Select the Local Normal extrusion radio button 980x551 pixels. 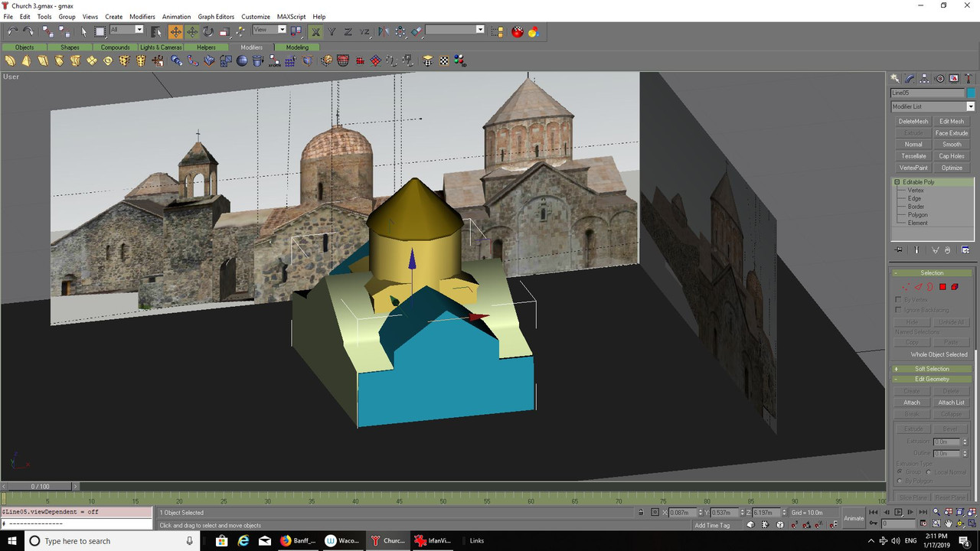point(930,472)
